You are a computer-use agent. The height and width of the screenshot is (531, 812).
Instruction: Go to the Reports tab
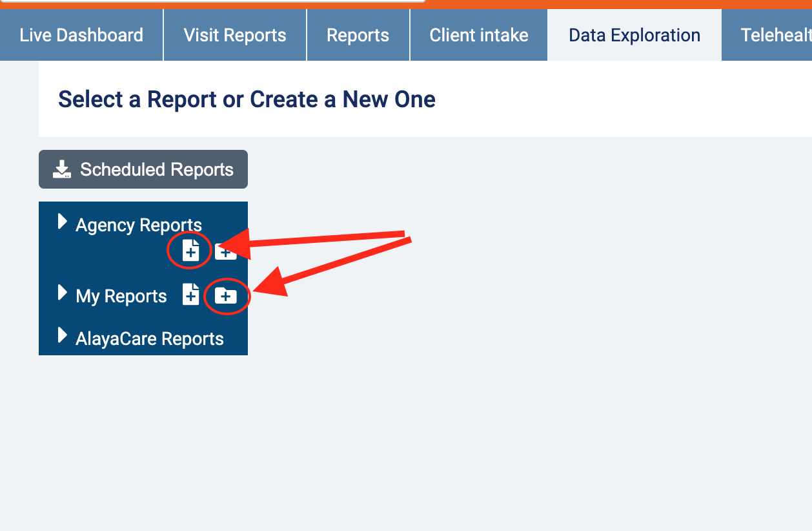tap(358, 35)
